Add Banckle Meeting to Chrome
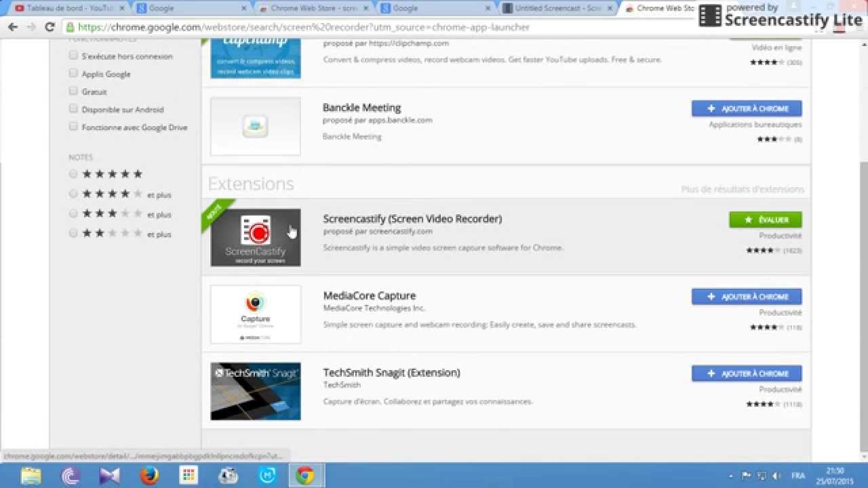Screen dimensions: 868x488 pos(747,108)
